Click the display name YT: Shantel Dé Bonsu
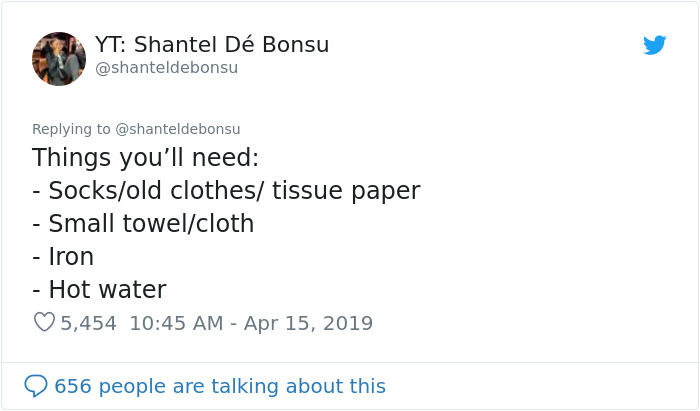This screenshot has height=411, width=700. (212, 45)
